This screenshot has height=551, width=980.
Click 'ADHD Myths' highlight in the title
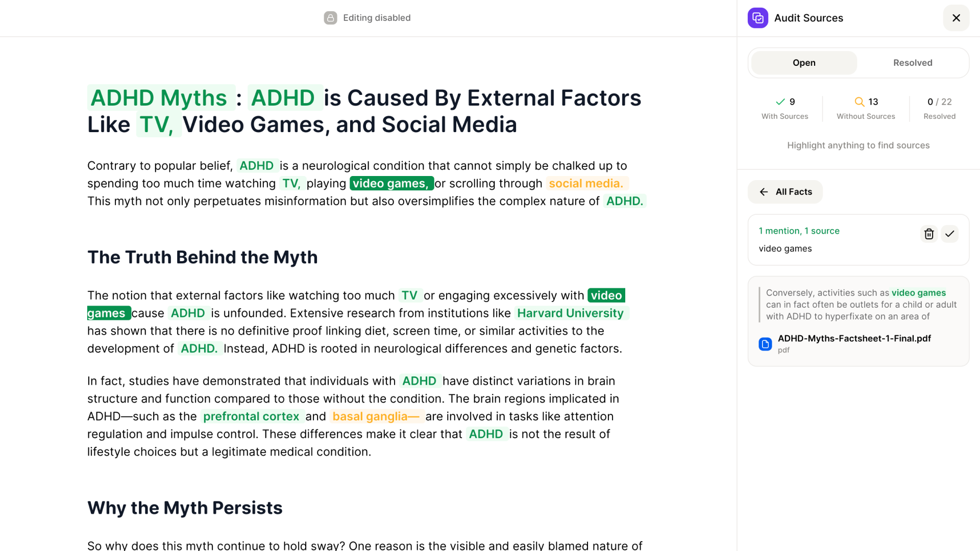pos(159,97)
